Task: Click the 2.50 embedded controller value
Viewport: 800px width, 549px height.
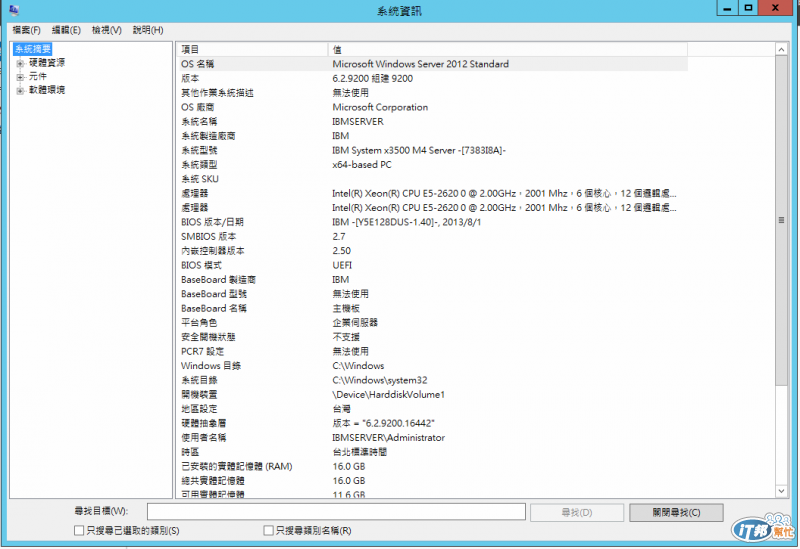Action: click(341, 251)
